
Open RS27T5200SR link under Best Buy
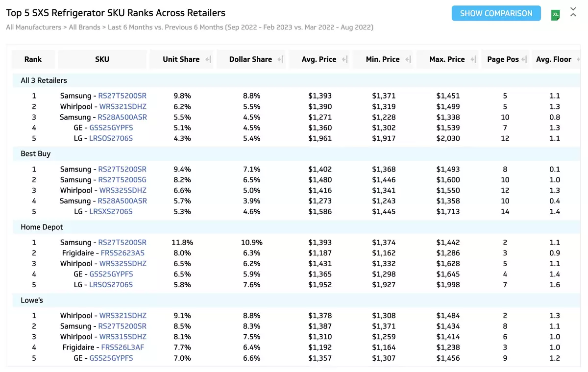(x=122, y=169)
